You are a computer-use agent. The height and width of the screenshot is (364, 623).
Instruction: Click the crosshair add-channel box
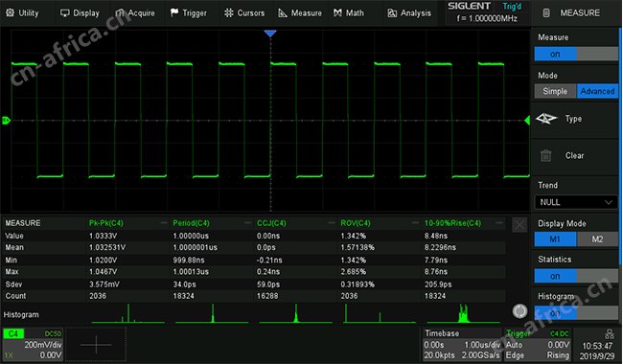[96, 345]
